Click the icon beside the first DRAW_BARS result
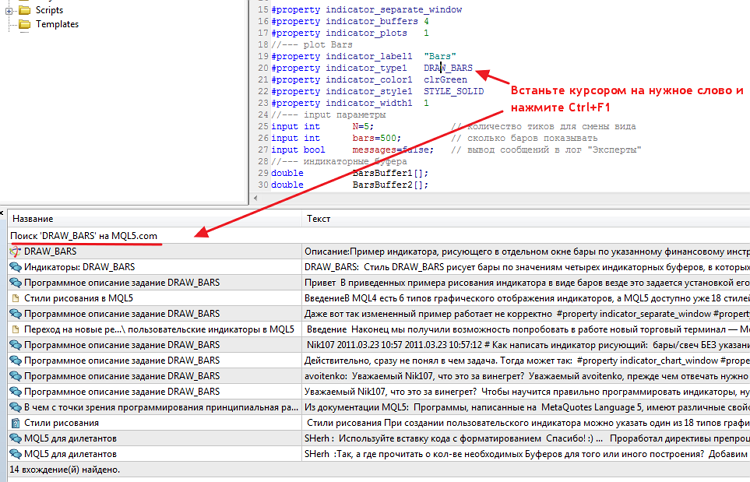 point(15,251)
